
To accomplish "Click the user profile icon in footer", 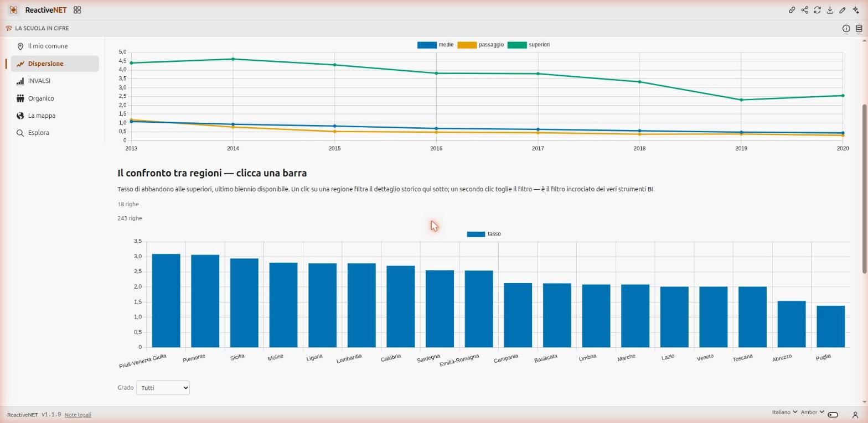I will tap(855, 415).
